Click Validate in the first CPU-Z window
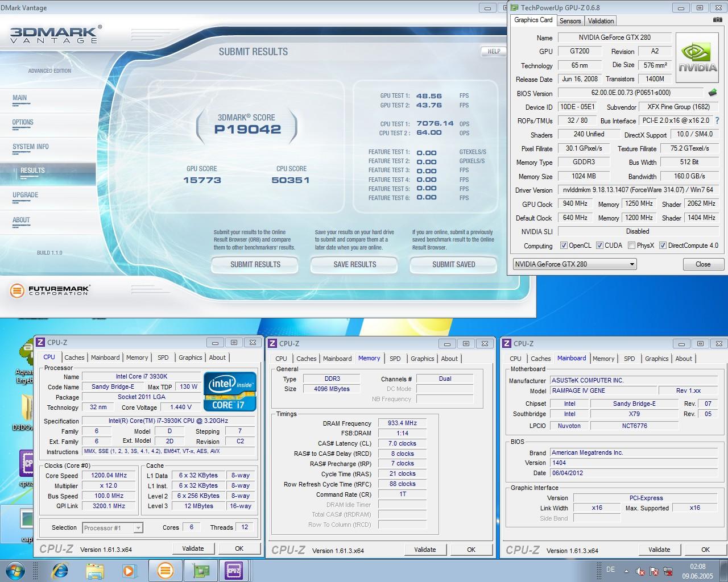Image resolution: width=728 pixels, height=582 pixels. coord(193,548)
